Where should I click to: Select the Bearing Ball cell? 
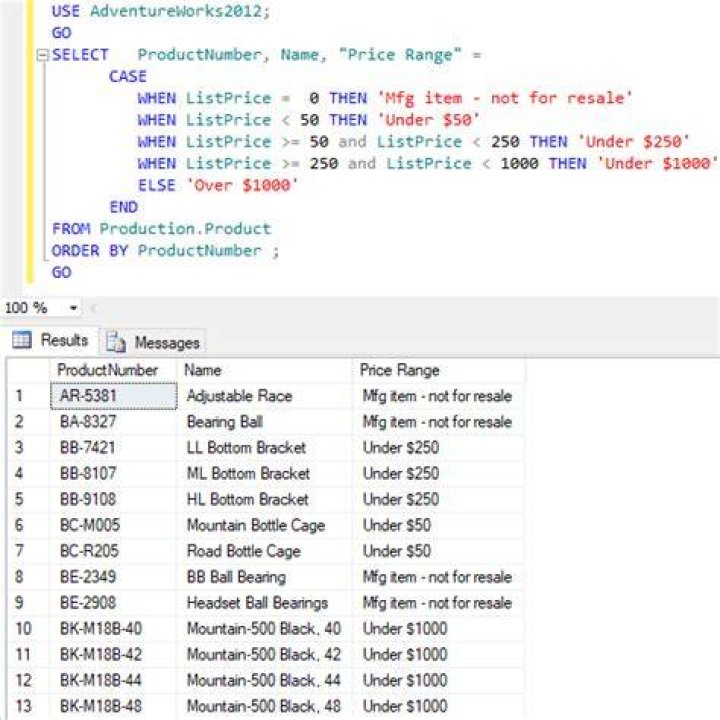264,422
